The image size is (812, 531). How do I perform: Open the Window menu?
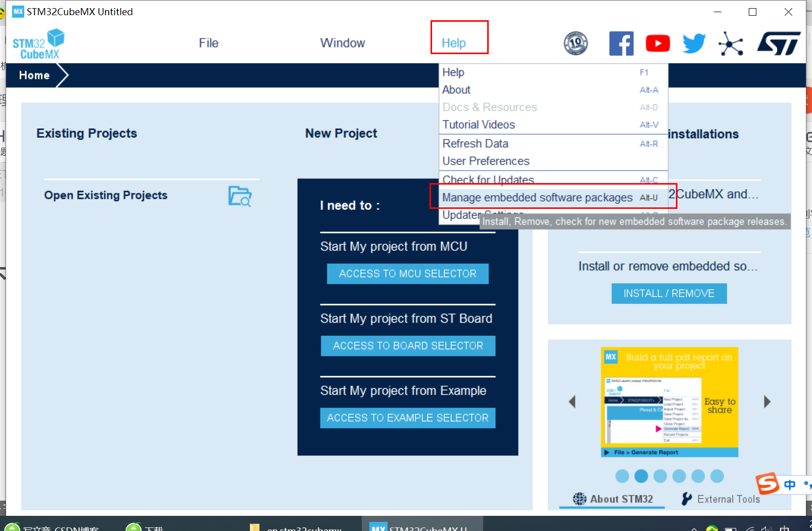point(343,43)
